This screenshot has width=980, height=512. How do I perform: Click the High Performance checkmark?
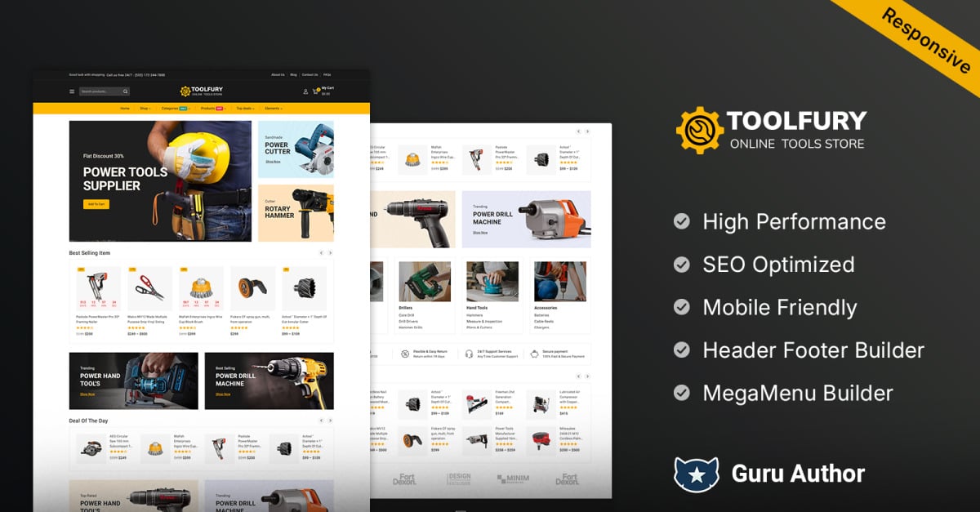click(x=681, y=221)
